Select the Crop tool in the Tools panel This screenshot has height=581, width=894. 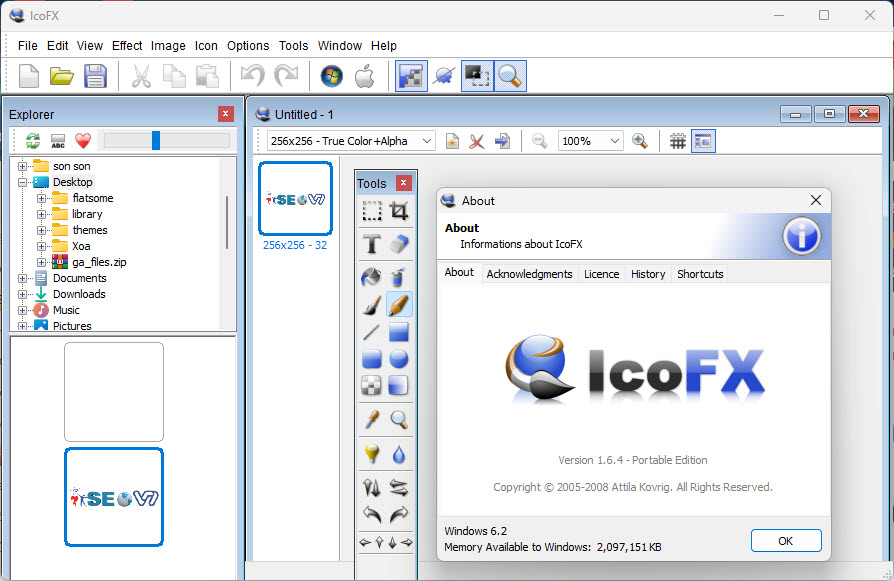[x=399, y=211]
